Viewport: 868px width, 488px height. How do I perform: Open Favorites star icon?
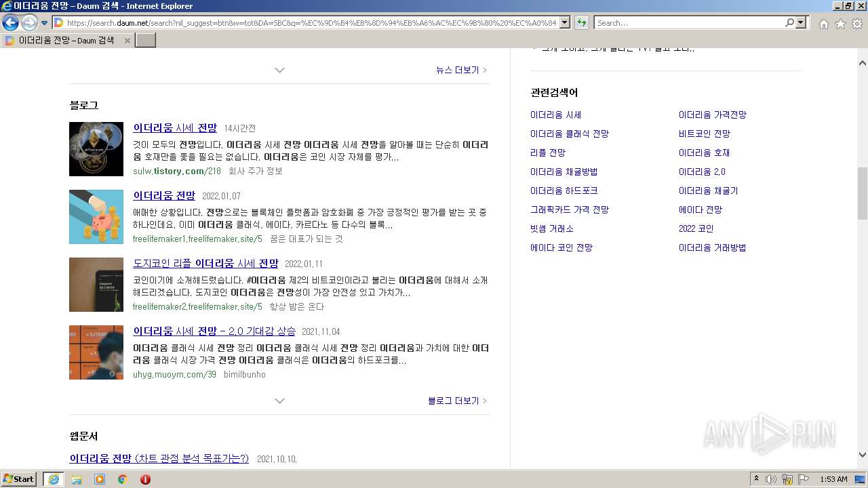click(x=840, y=24)
